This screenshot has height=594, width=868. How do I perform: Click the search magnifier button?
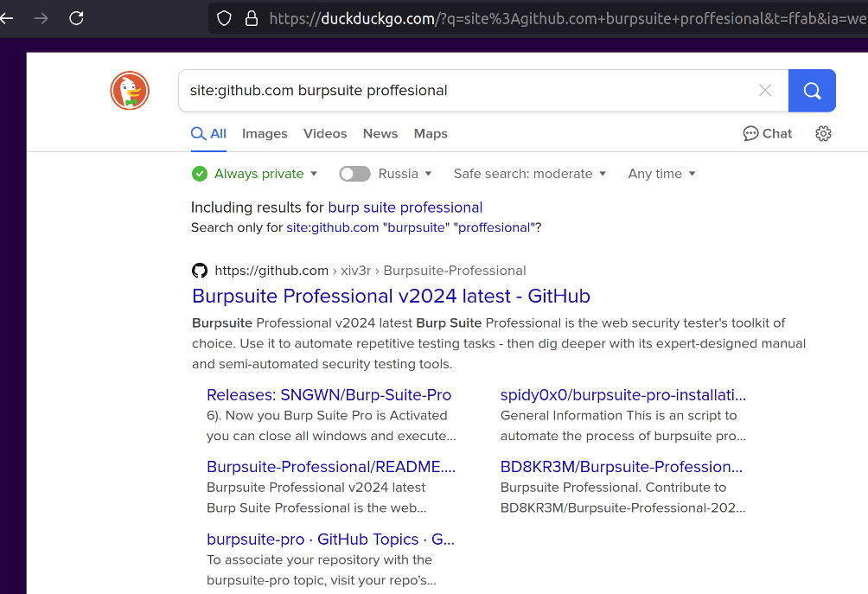(x=811, y=89)
